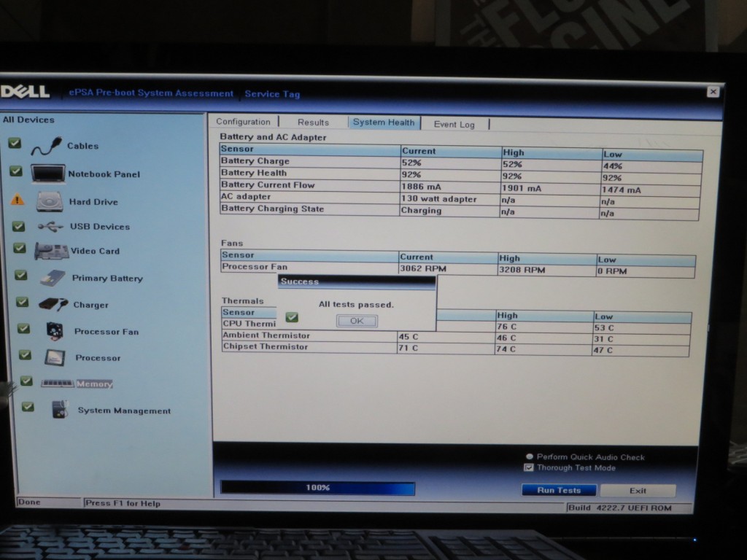Click the 130 watt adapter value

(438, 199)
